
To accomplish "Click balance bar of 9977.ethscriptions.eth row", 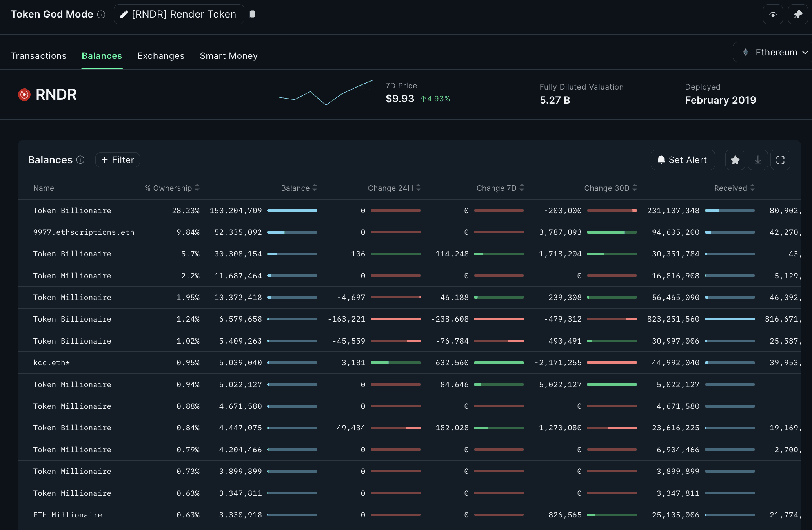I will 292,232.
